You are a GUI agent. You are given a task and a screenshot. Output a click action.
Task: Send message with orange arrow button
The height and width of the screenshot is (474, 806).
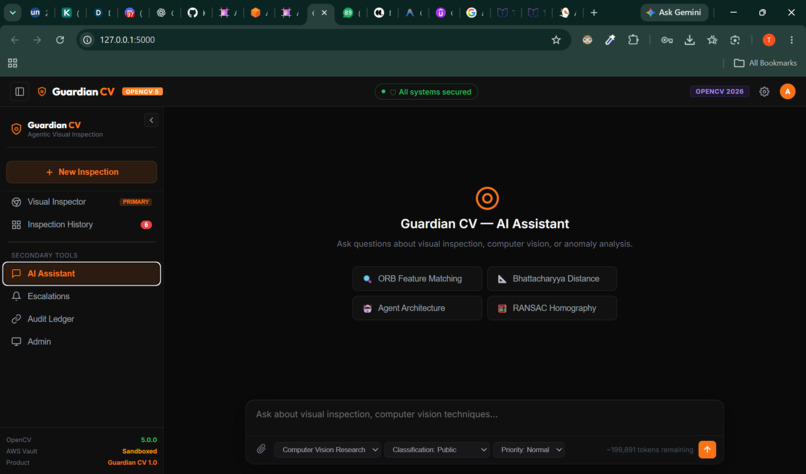[707, 449]
